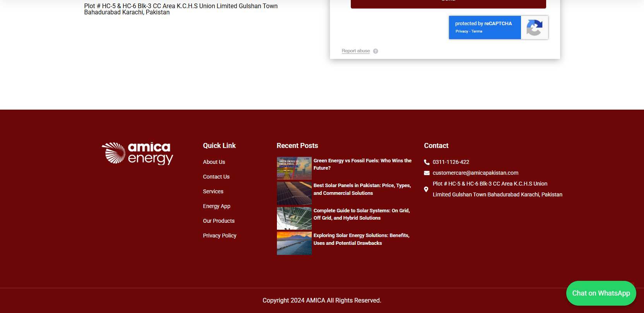
Task: Open Complete Guide to Solar Systems thumbnail
Action: 294,218
